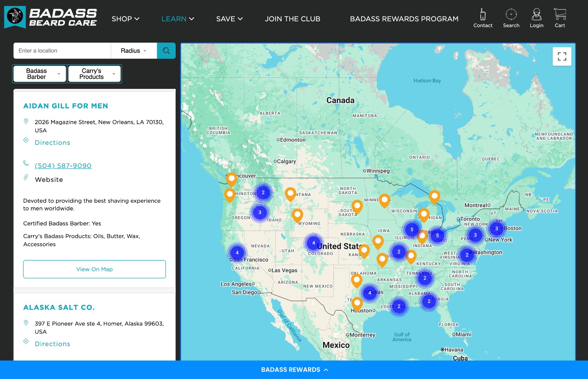
Task: Click the Enter a location field
Action: pyautogui.click(x=62, y=51)
